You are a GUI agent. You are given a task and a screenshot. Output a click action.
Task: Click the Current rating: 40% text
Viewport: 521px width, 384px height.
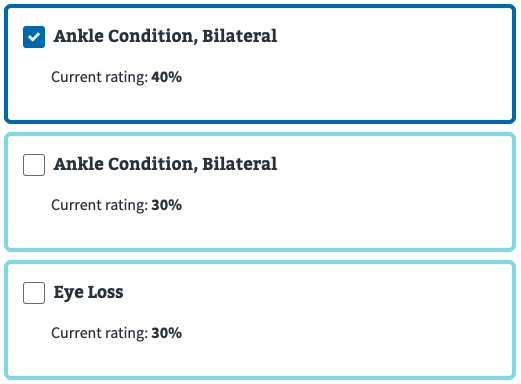[x=117, y=77]
